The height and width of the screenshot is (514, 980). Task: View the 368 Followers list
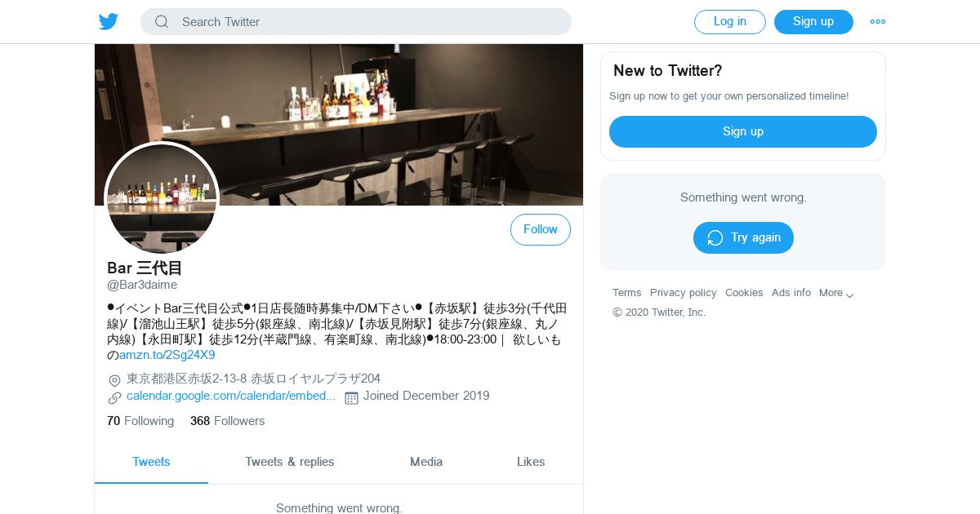click(227, 421)
